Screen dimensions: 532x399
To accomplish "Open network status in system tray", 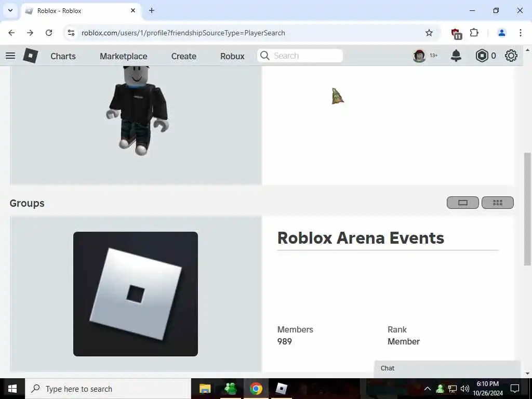I will [x=453, y=389].
